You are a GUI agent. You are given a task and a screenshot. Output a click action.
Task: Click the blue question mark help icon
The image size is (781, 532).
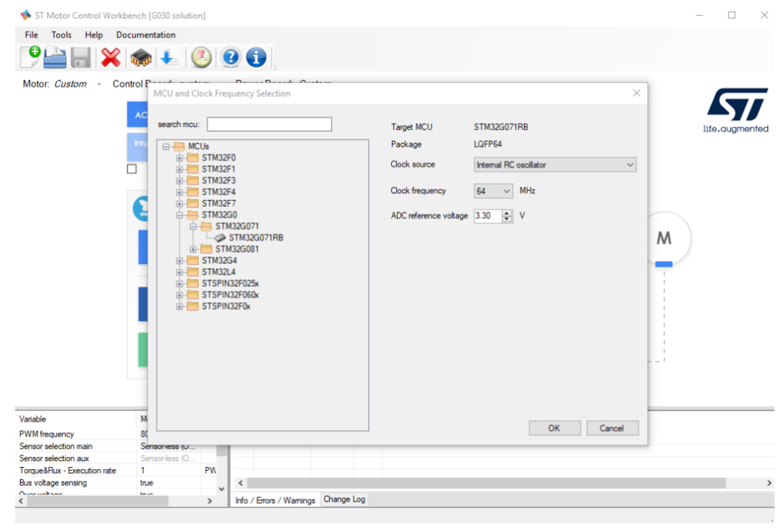231,57
